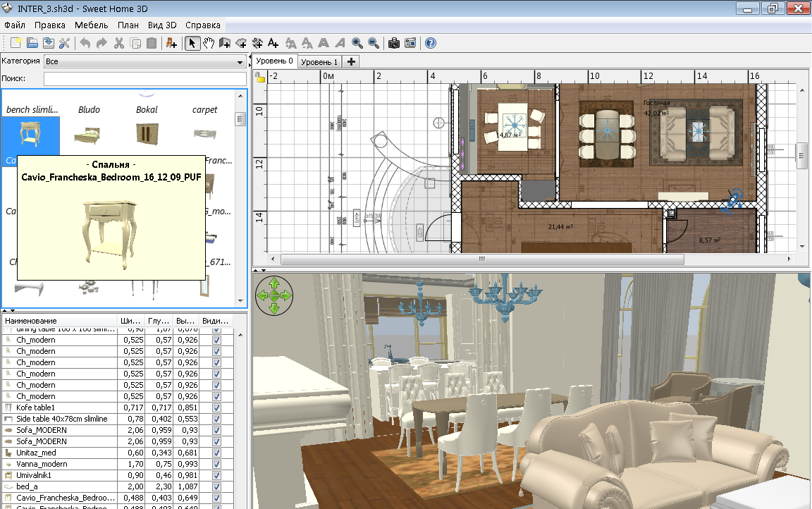812x509 pixels.
Task: Click the add level plus tab
Action: 351,62
